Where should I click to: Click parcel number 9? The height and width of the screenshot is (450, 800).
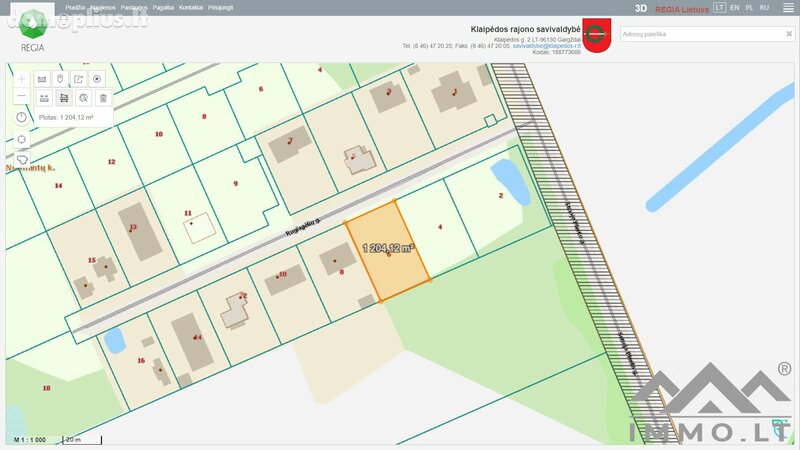235,184
